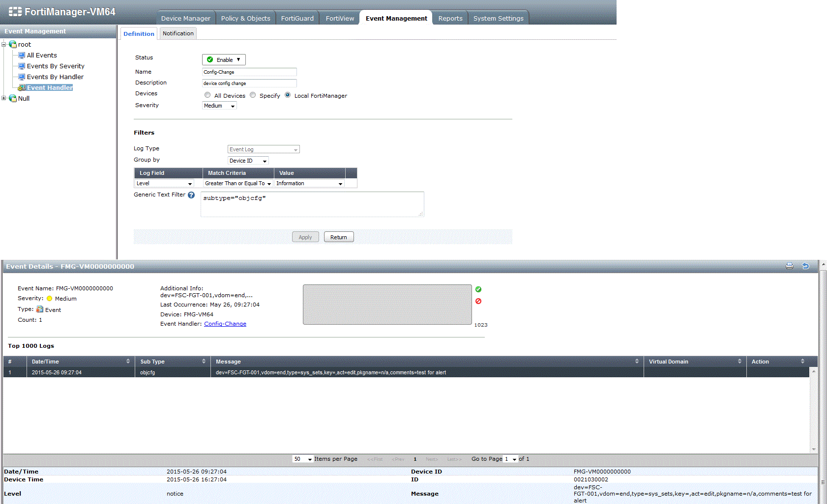Click the Generic Text Filter textarea
827x504 pixels.
[x=312, y=204]
